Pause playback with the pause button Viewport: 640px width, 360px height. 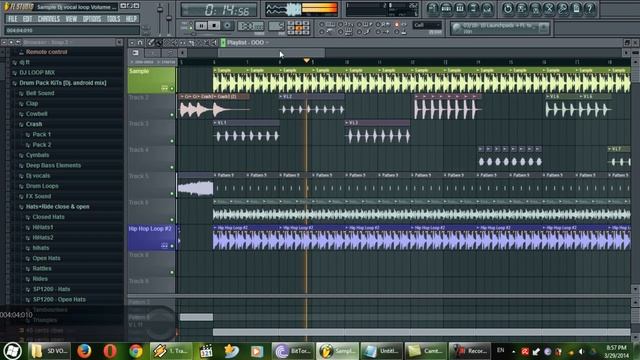pyautogui.click(x=201, y=26)
